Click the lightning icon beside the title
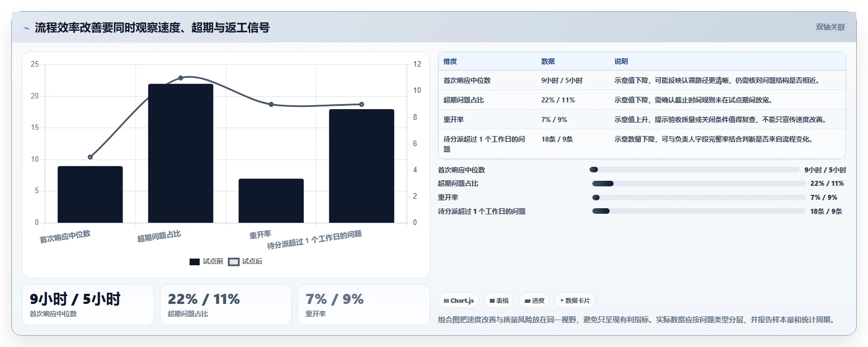This screenshot has width=868, height=347. pos(27,28)
